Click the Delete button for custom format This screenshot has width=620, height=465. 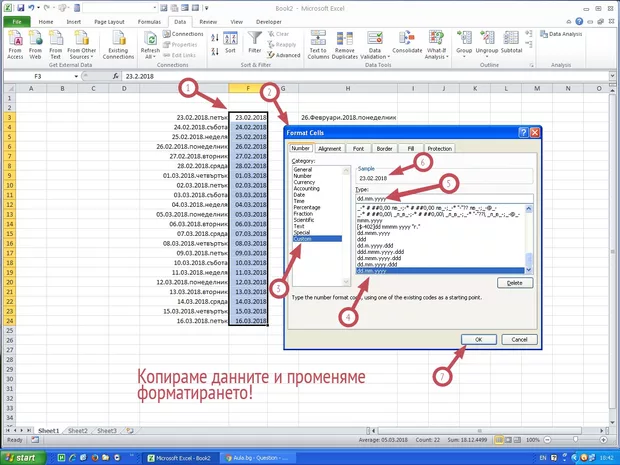[x=514, y=283]
